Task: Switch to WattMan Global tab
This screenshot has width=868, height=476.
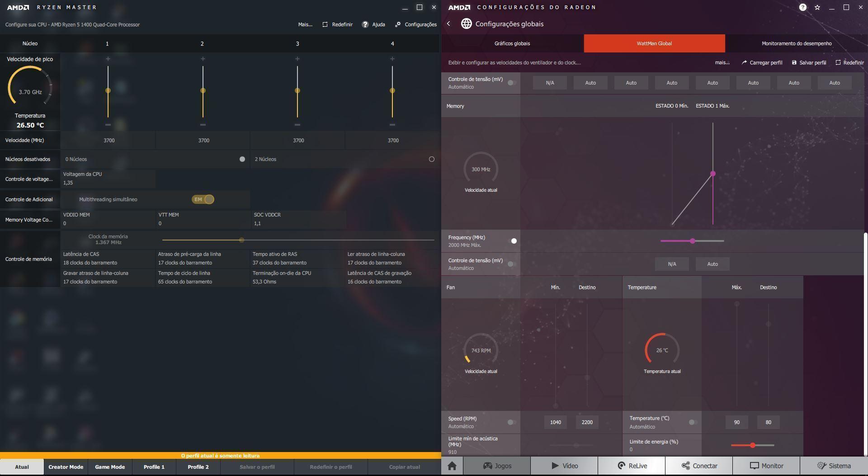Action: [x=654, y=43]
